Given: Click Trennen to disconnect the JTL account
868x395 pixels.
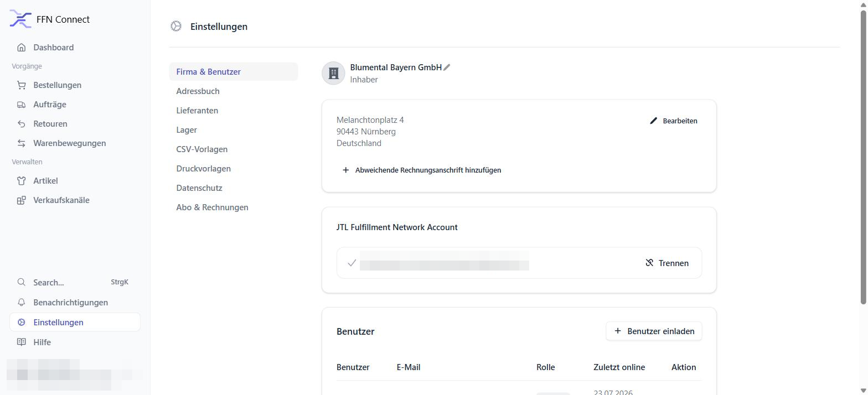Looking at the screenshot, I should (667, 263).
